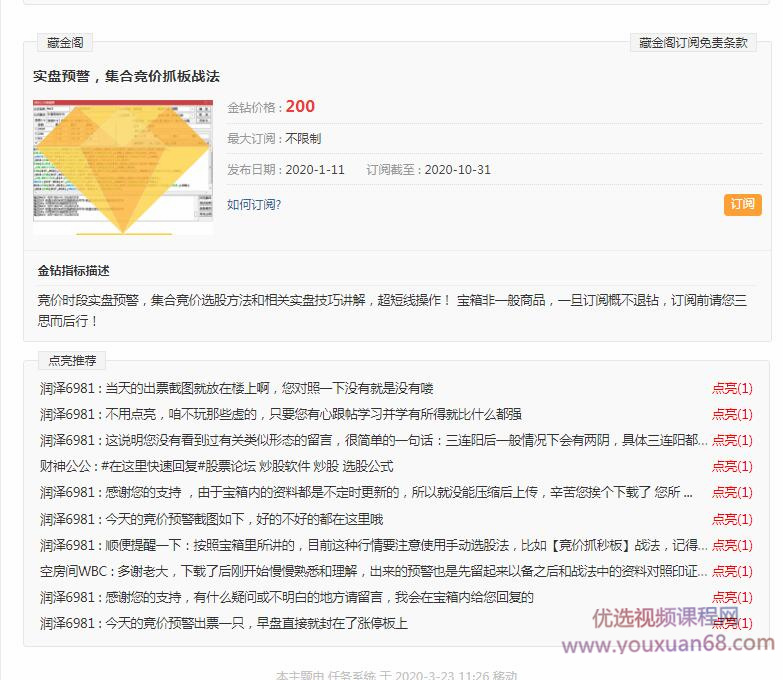Open 藏金阁订阅免责条款 disclaimer link
This screenshot has height=680, width=783.
coord(693,43)
